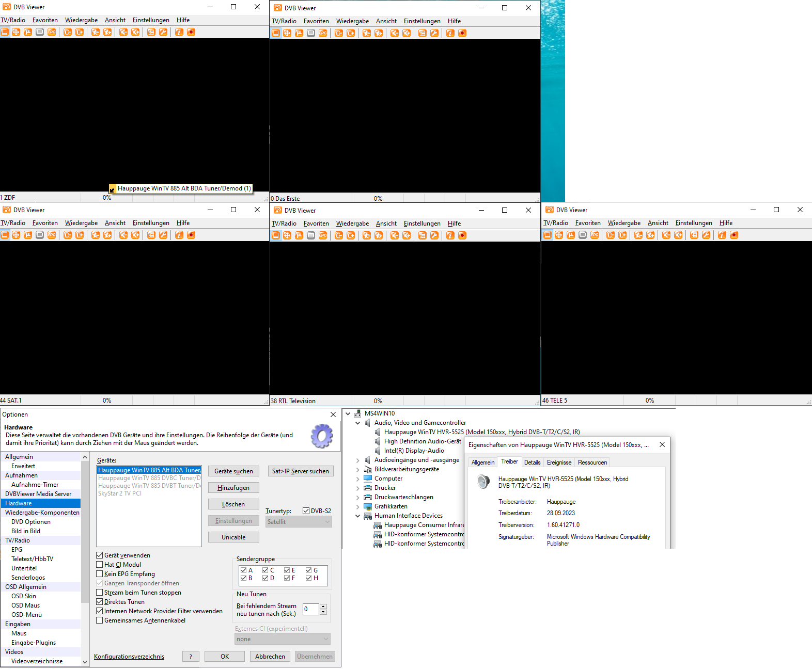Uncheck Sendergruppe G checkbox
Viewport: 812px width, 670px height.
click(x=308, y=570)
